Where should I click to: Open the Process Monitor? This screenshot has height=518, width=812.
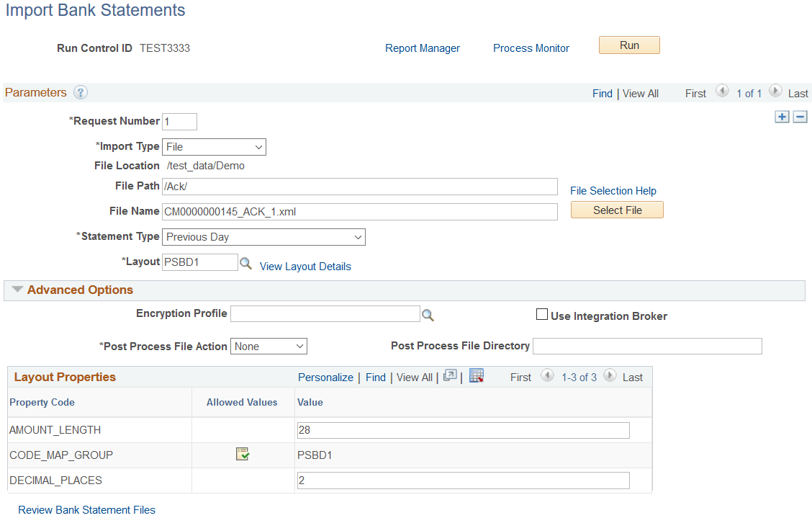pos(531,48)
